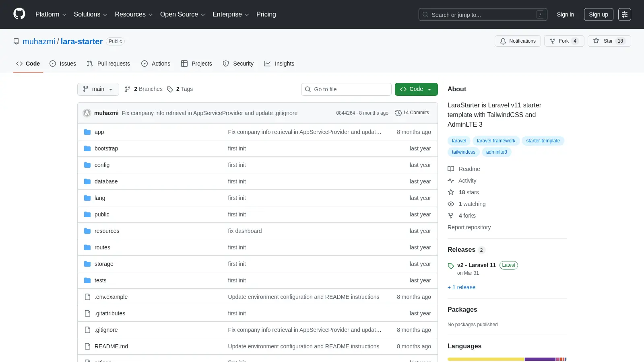Screen dimensions: 644x362
Task: Click the adminlte3 topic tag
Action: point(497,152)
